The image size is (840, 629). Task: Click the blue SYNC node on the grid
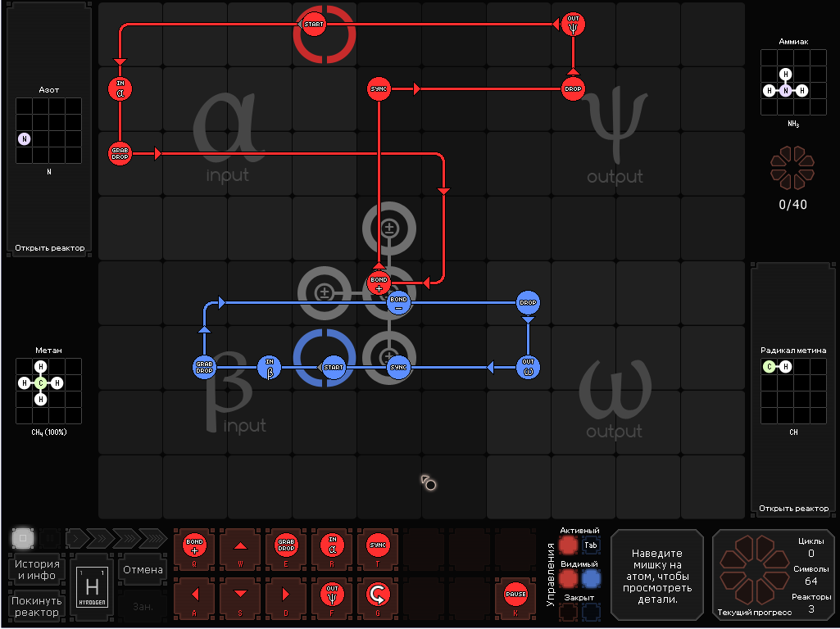398,367
